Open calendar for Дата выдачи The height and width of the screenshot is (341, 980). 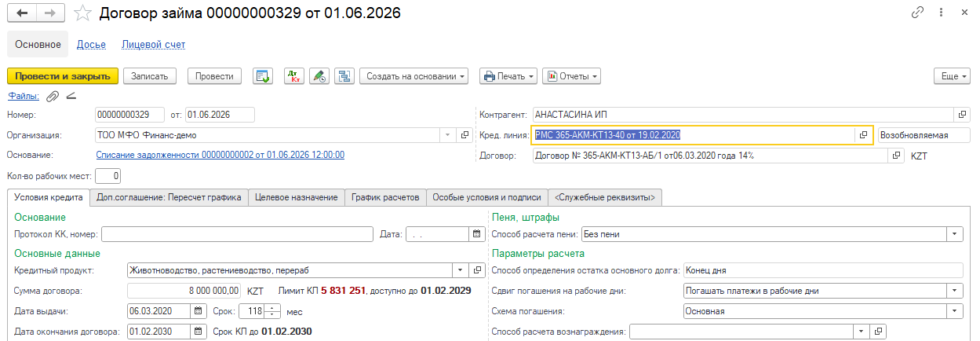pos(197,311)
